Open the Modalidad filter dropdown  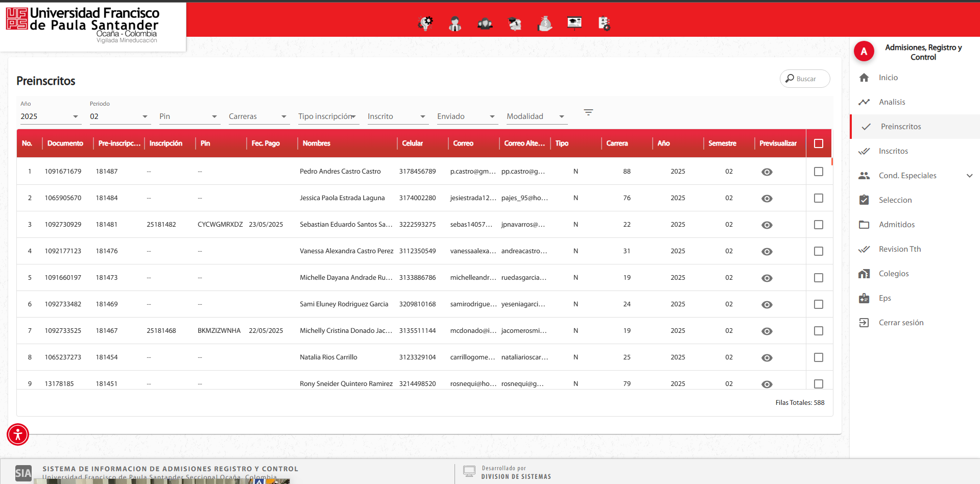coord(535,116)
